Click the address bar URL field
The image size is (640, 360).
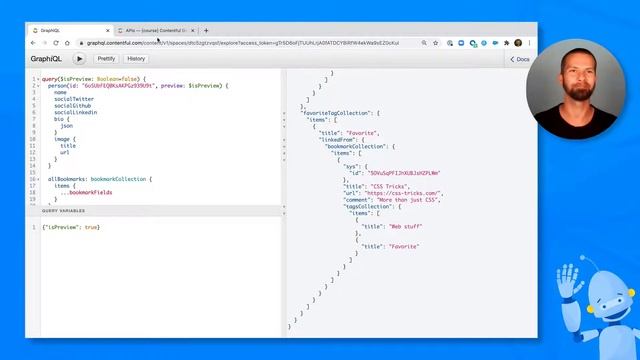point(243,43)
